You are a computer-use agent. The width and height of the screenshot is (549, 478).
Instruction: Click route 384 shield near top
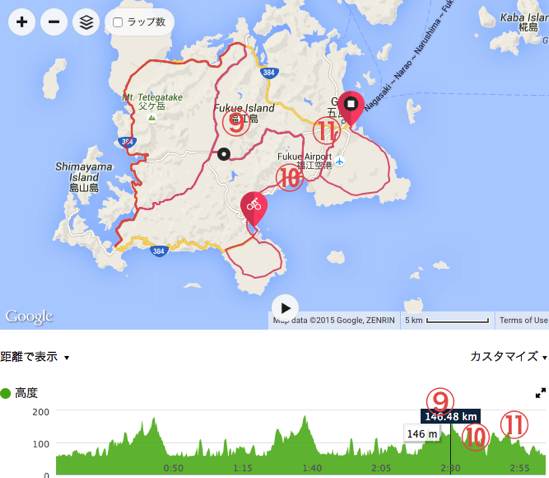[x=269, y=73]
